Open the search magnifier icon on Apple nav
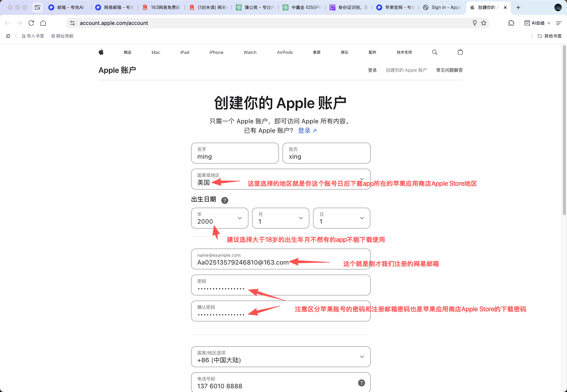 (435, 52)
